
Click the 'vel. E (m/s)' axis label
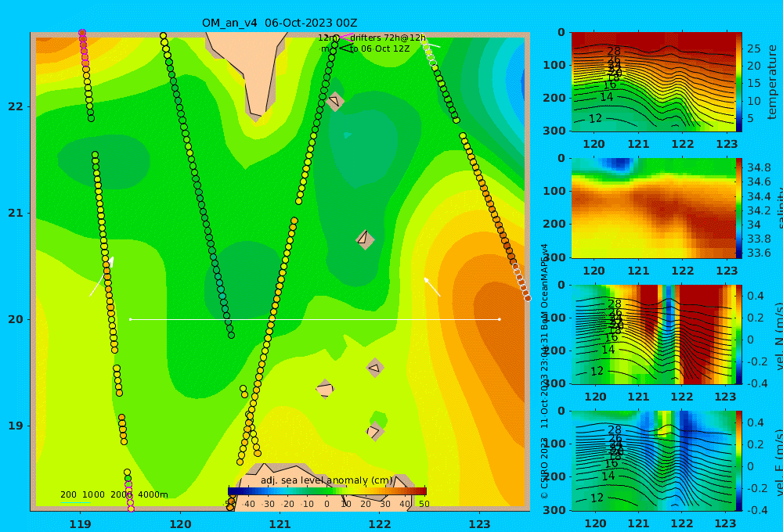[x=778, y=462]
